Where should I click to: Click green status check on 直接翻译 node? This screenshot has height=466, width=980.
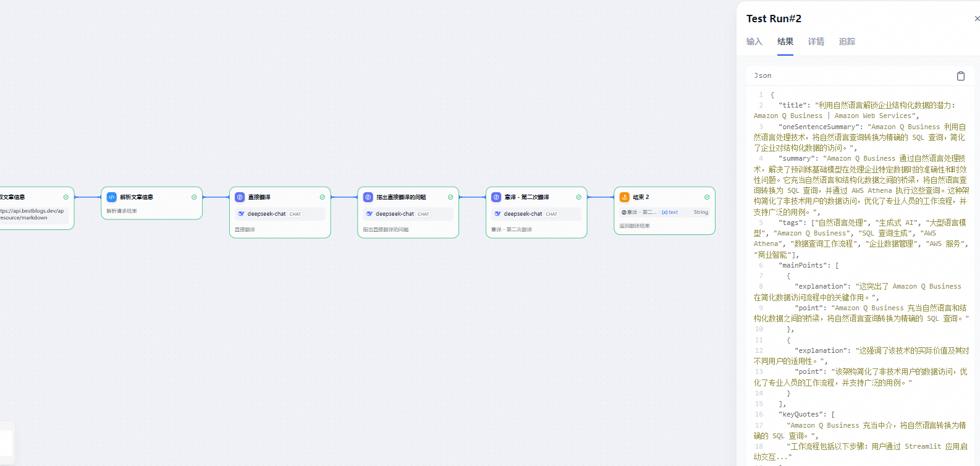pos(322,197)
